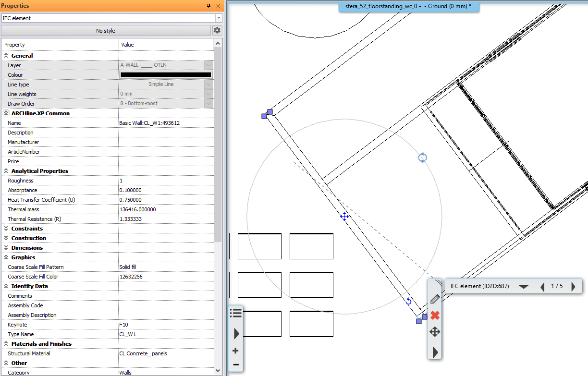Open the Layer dropdown
The image size is (588, 376).
208,65
